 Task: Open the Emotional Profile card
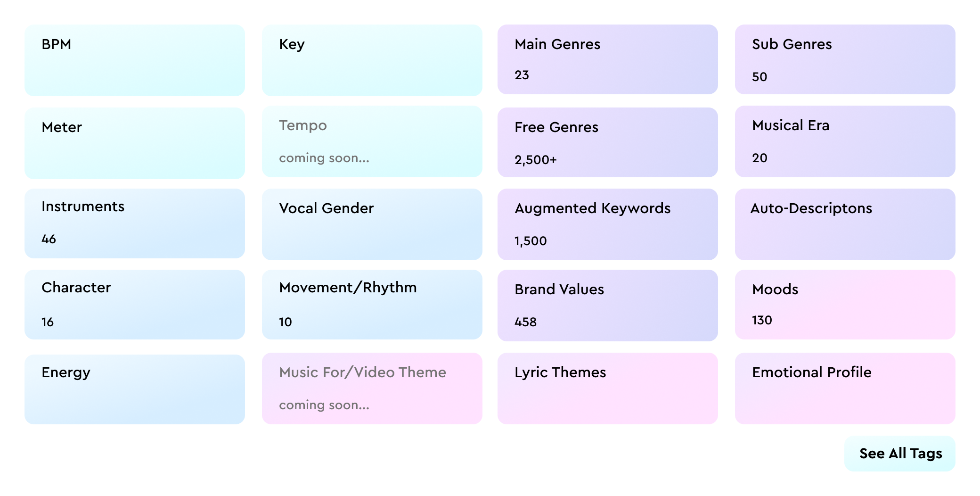[845, 389]
